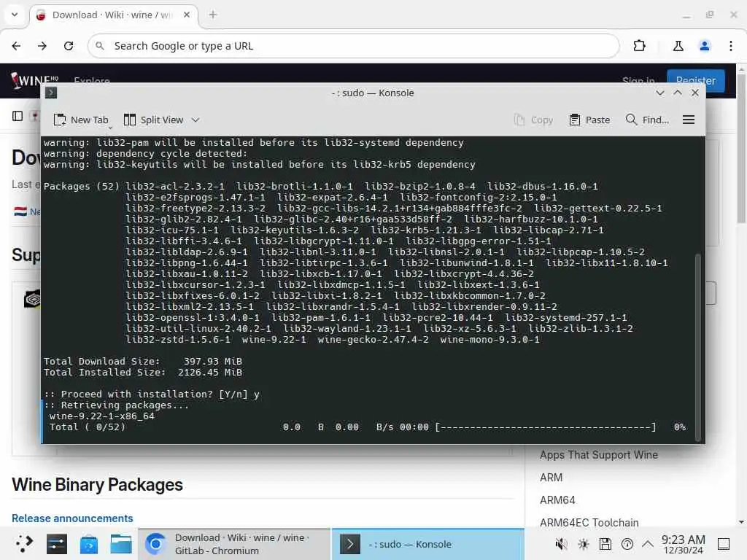This screenshot has width=747, height=560.
Task: Click the page scrollbar down arrow
Action: (741, 522)
